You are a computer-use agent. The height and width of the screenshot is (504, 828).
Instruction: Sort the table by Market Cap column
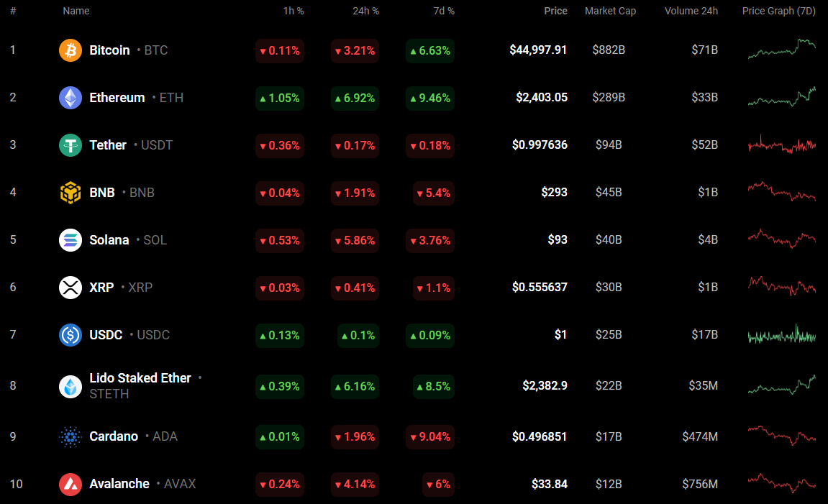[x=610, y=12]
